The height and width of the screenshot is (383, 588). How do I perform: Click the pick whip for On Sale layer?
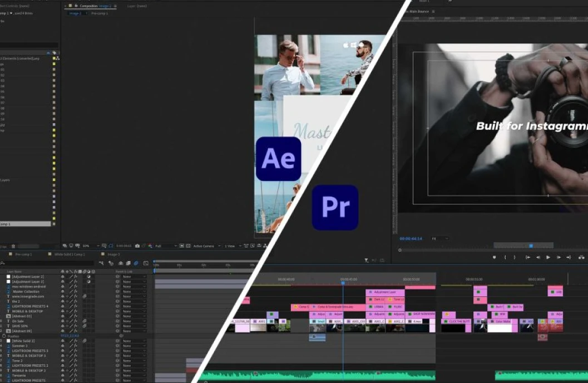118,321
